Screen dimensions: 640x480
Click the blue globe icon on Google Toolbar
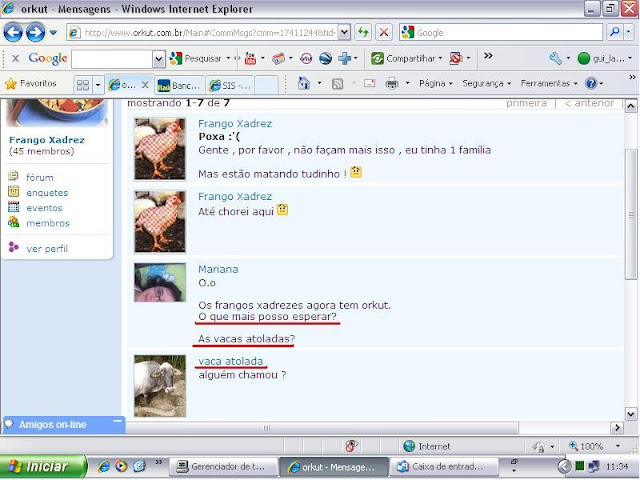325,59
